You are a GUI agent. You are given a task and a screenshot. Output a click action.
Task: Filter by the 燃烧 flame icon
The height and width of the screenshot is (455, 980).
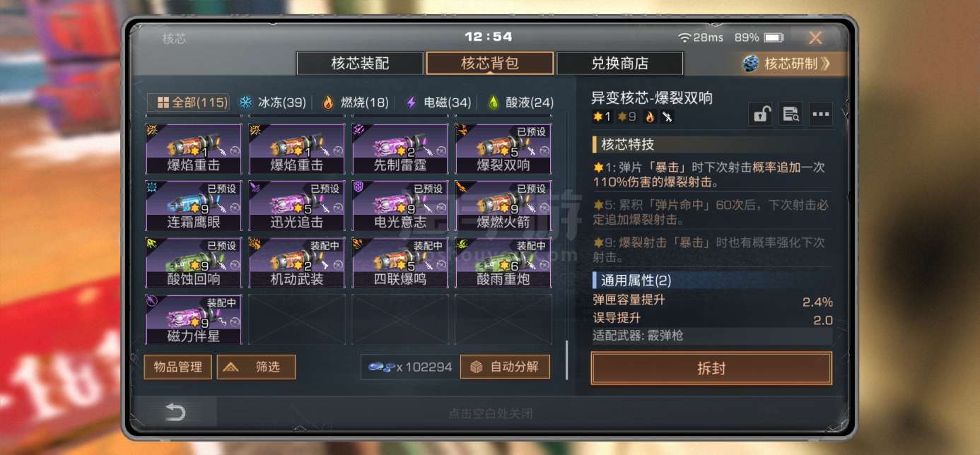click(x=328, y=102)
